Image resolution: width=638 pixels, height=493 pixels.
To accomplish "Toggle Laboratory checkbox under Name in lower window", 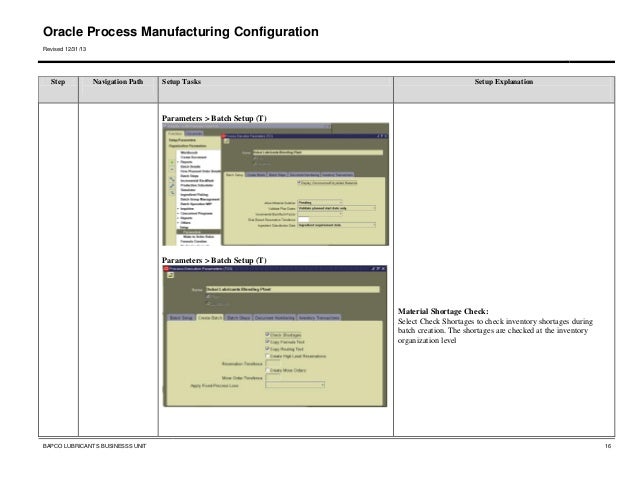I will (x=208, y=303).
